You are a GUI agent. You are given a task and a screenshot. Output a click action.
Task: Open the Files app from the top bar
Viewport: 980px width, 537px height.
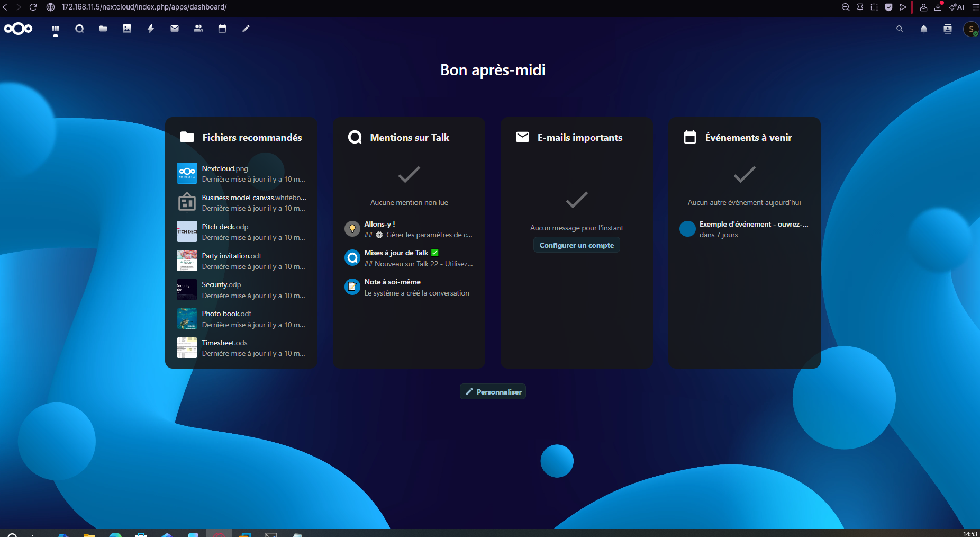click(x=103, y=29)
